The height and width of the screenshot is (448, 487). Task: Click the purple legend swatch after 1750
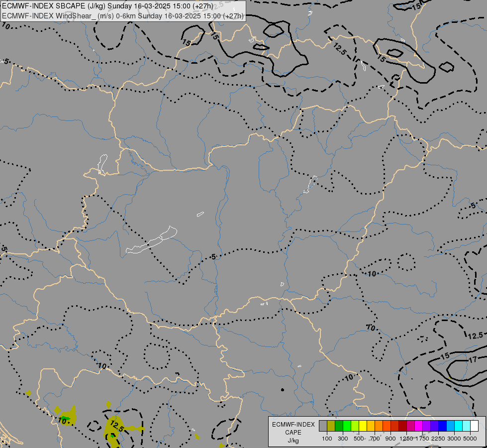pos(427,426)
